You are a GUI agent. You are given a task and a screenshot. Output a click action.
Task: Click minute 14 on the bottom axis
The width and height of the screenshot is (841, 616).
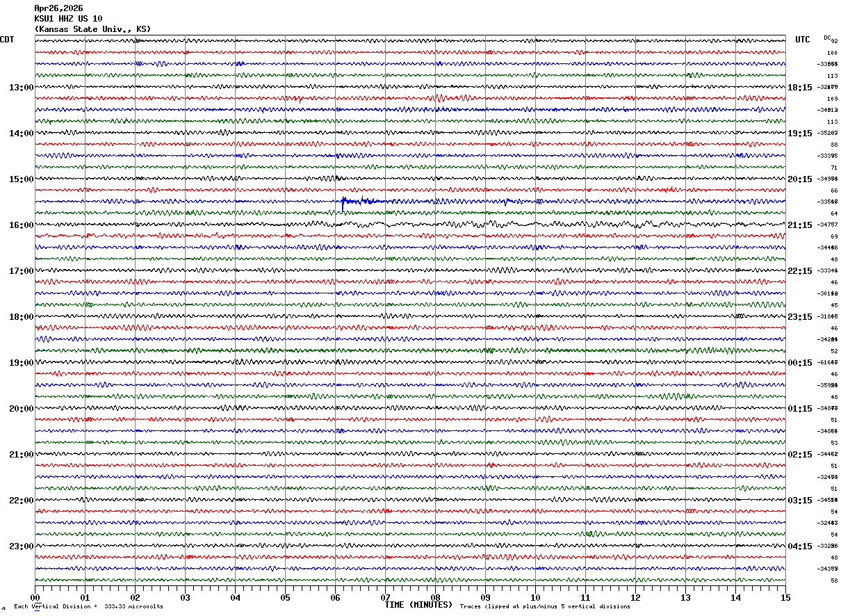pyautogui.click(x=735, y=597)
